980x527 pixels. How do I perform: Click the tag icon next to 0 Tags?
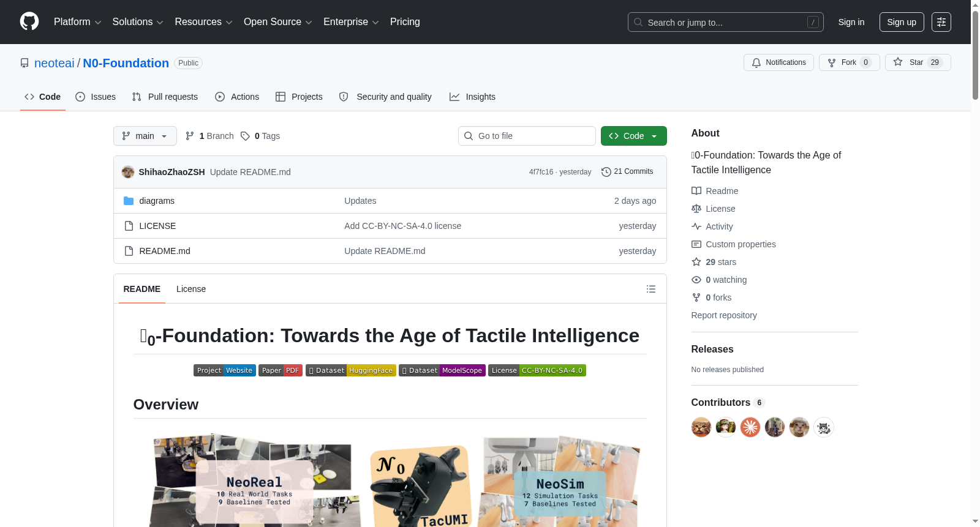pyautogui.click(x=245, y=136)
